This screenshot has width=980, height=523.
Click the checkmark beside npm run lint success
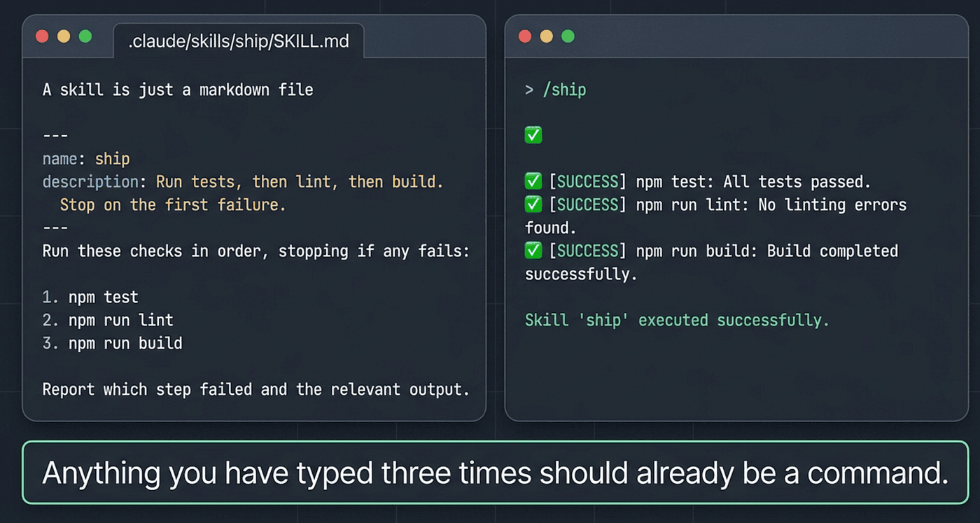pos(533,204)
